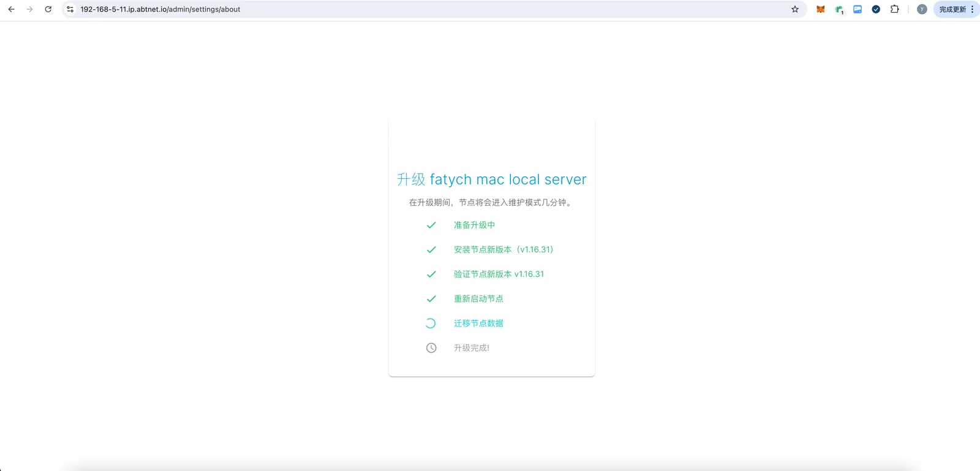Click the clock icon beside 升级完成
The image size is (980, 471).
(431, 348)
